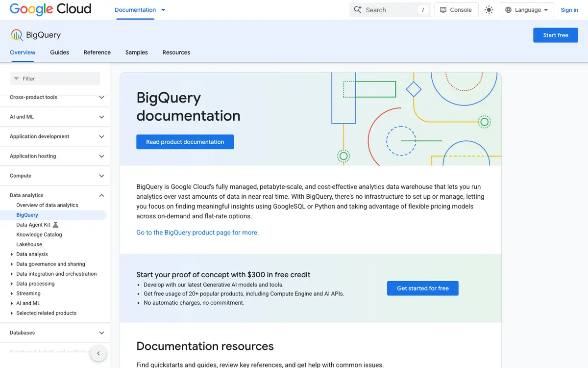
Task: Click the Sign in link
Action: pyautogui.click(x=569, y=10)
